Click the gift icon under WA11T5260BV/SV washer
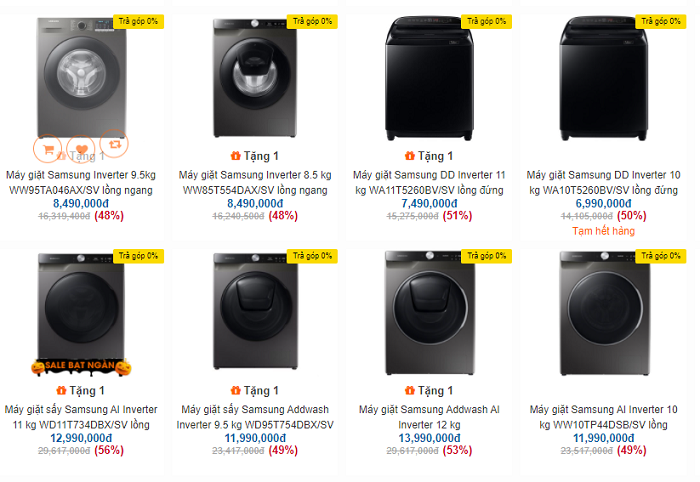 [410, 156]
